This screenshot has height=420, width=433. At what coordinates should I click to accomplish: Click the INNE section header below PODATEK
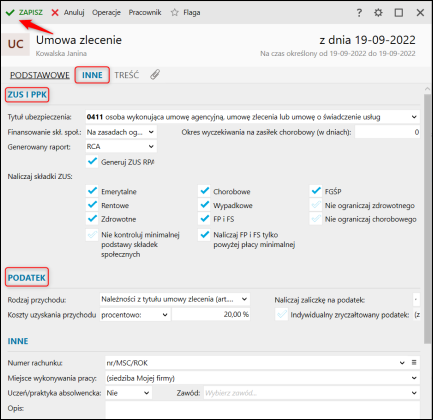(x=18, y=341)
